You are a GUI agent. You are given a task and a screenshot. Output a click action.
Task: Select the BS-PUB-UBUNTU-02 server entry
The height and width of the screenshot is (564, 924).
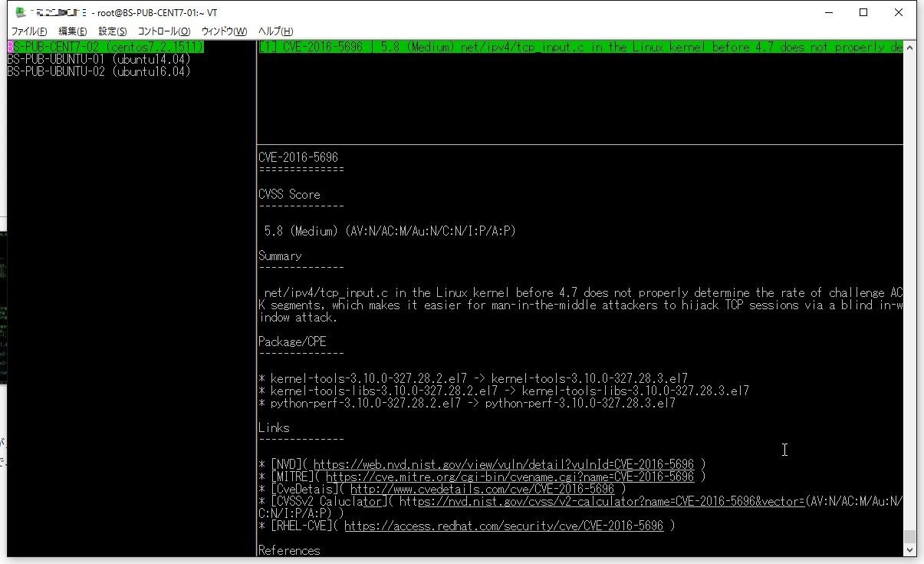pyautogui.click(x=99, y=71)
